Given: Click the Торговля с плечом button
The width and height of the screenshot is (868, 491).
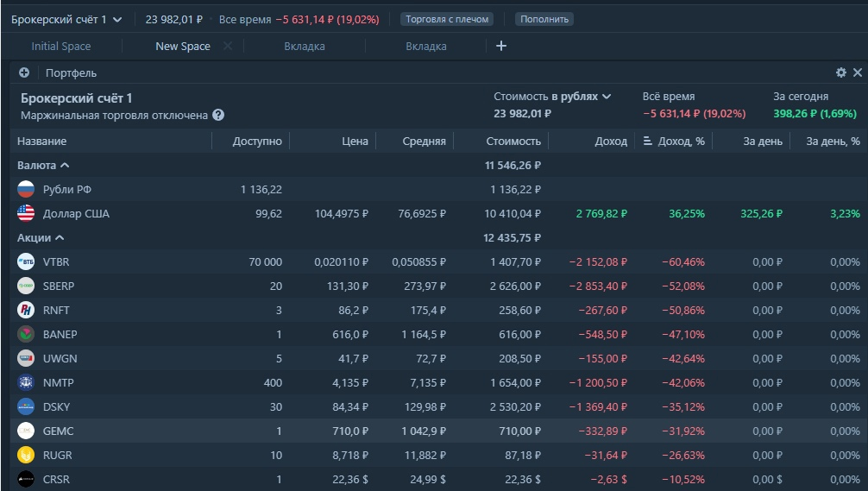Looking at the screenshot, I should click(446, 19).
